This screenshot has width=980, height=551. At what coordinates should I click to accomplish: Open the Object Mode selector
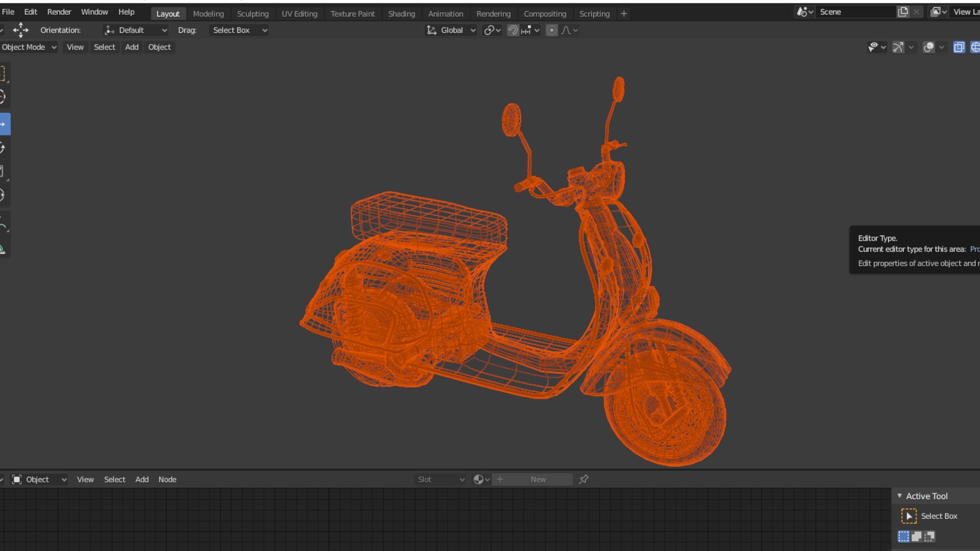pos(29,47)
